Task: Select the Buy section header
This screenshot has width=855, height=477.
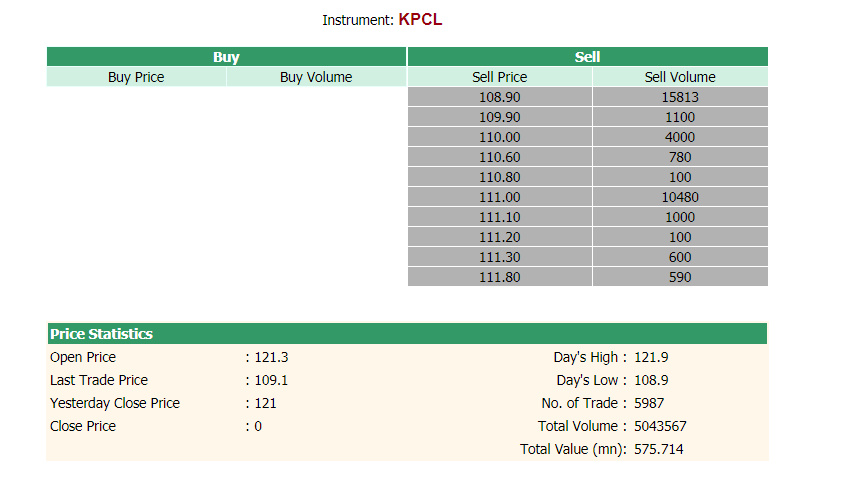Action: (226, 57)
